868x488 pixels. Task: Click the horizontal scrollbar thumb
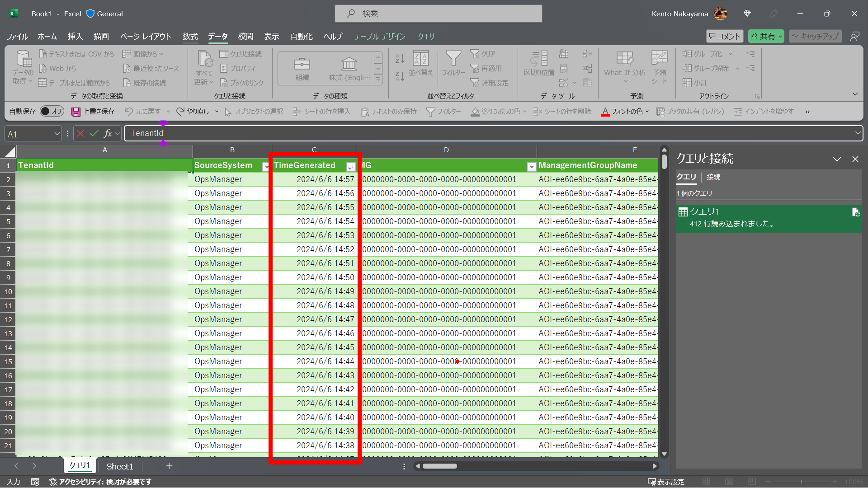(x=440, y=466)
